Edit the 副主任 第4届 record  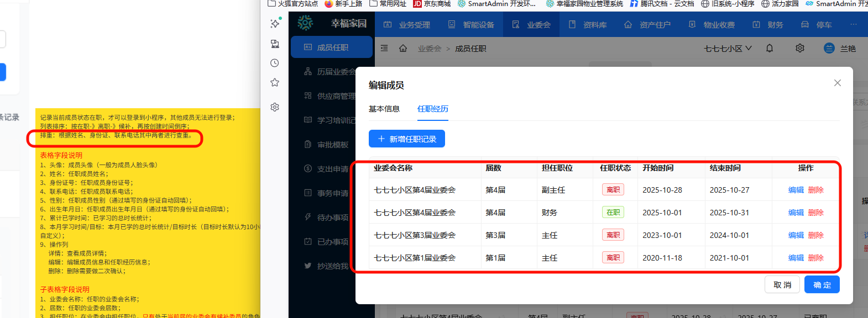796,190
